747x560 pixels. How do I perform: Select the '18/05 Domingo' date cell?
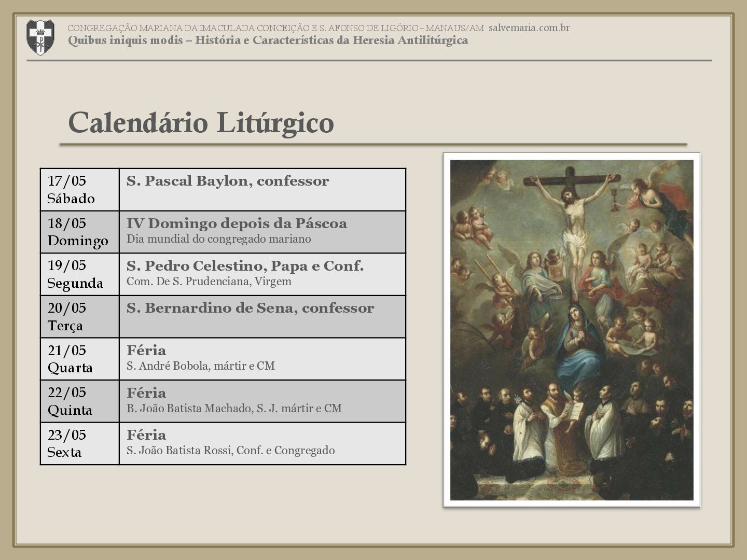coord(80,232)
